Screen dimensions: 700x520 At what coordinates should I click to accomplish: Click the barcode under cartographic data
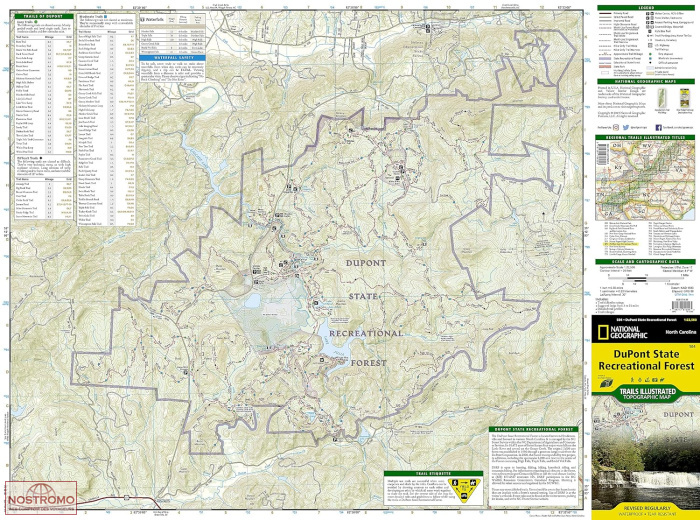[682, 305]
